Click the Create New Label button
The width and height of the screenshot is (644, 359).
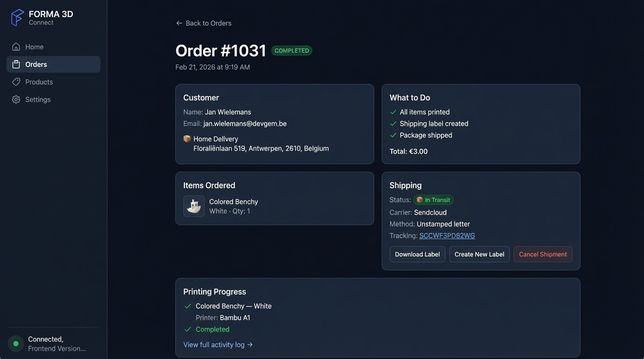coord(479,254)
